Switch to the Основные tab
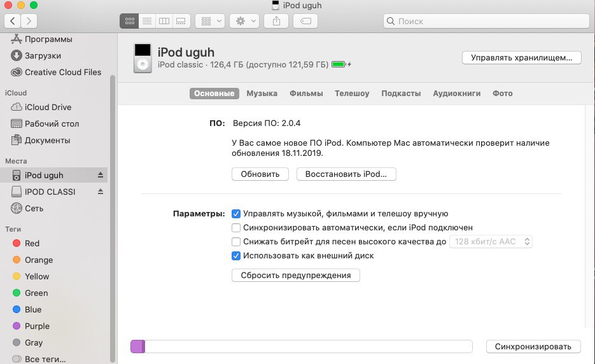 pos(214,94)
